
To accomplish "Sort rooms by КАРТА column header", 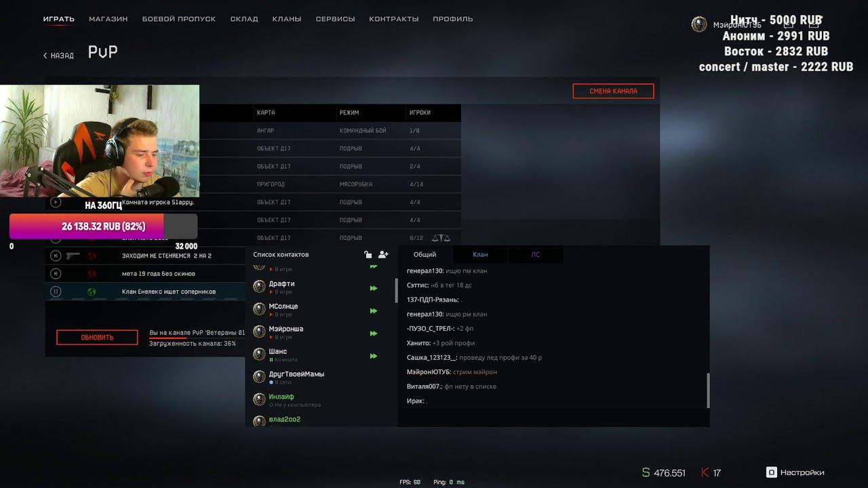I will pos(266,113).
